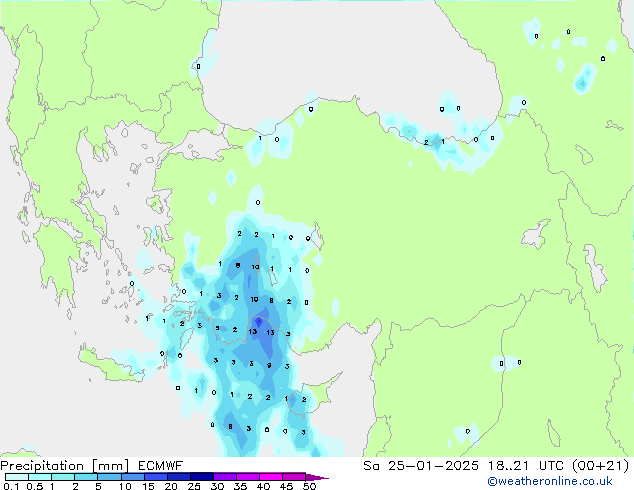Click the 0.5–1 mm legend color swatch

coord(40,477)
